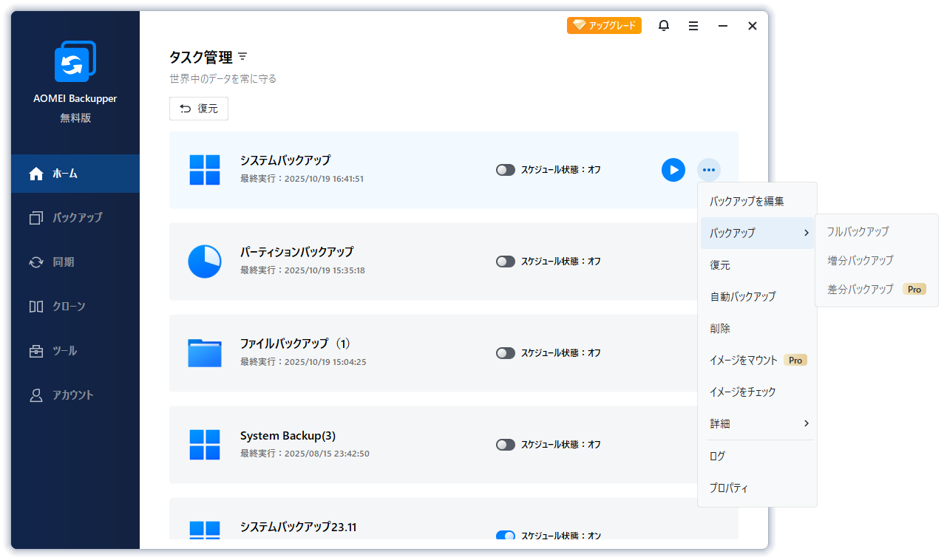Disable schedule switch for システムバックアップ23.11
The width and height of the screenshot is (944, 560).
[506, 536]
